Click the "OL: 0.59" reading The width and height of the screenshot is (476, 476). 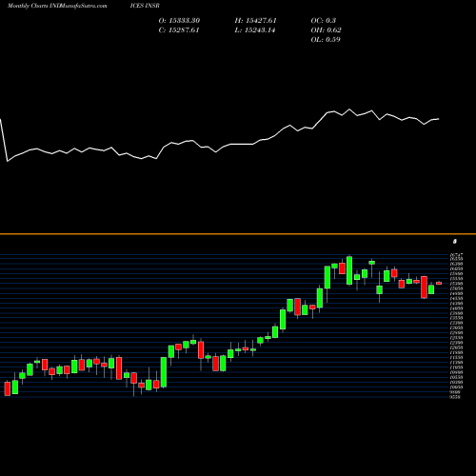click(x=326, y=40)
